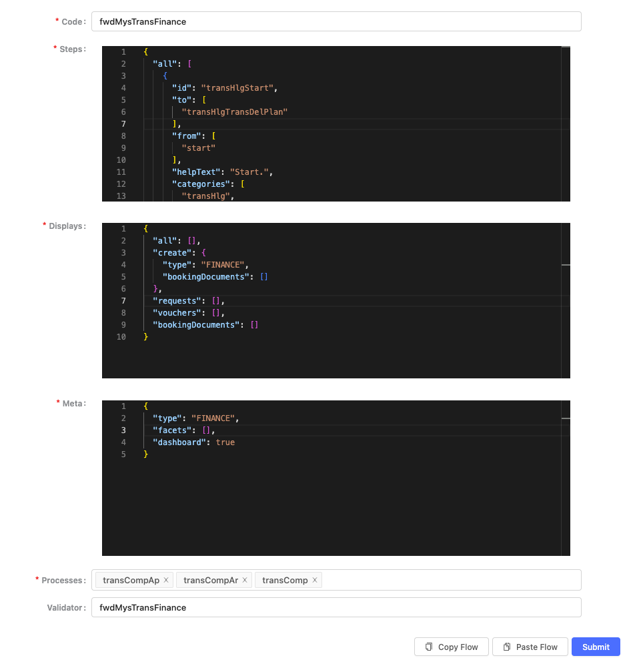
Task: Focus the Validator input field
Action: (x=336, y=607)
